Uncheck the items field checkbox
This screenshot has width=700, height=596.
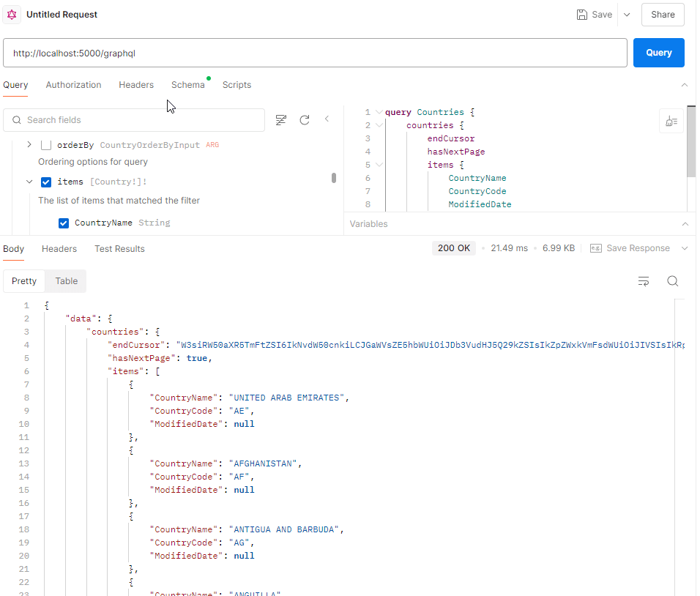pyautogui.click(x=46, y=182)
